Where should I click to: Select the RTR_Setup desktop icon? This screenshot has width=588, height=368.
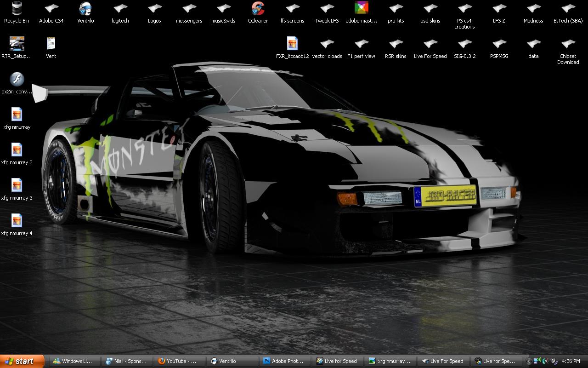(17, 48)
